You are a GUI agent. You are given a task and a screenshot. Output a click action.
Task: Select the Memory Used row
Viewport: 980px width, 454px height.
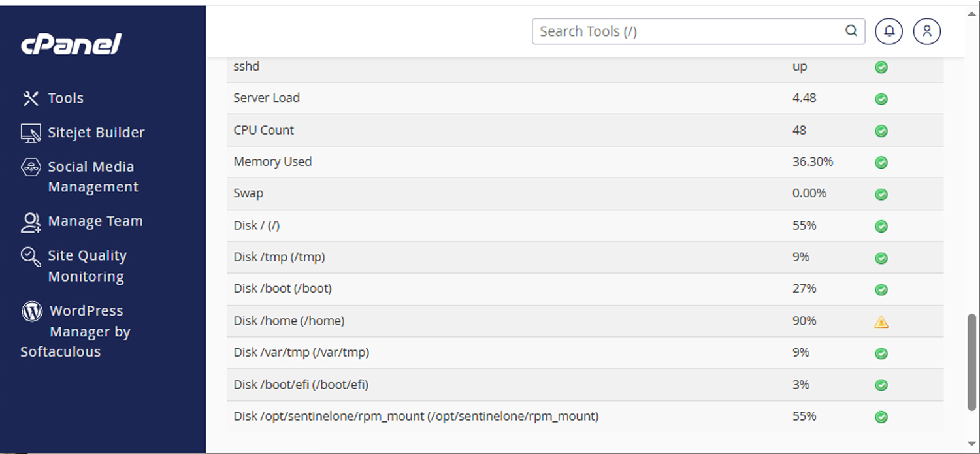click(x=272, y=162)
